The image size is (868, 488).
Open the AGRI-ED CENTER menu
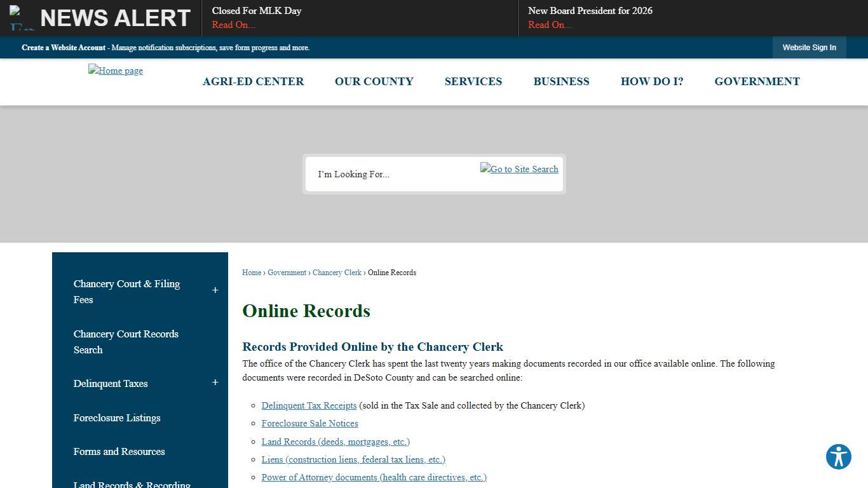[x=253, y=81]
